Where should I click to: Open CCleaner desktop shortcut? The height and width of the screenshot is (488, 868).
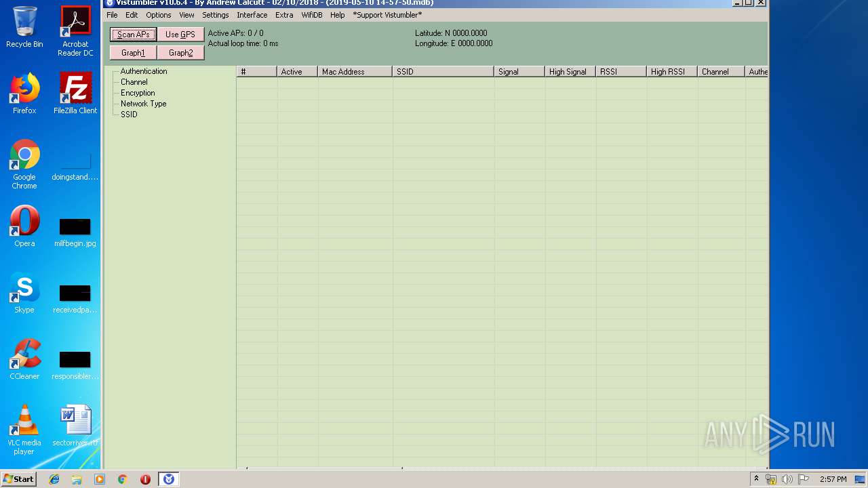point(24,359)
